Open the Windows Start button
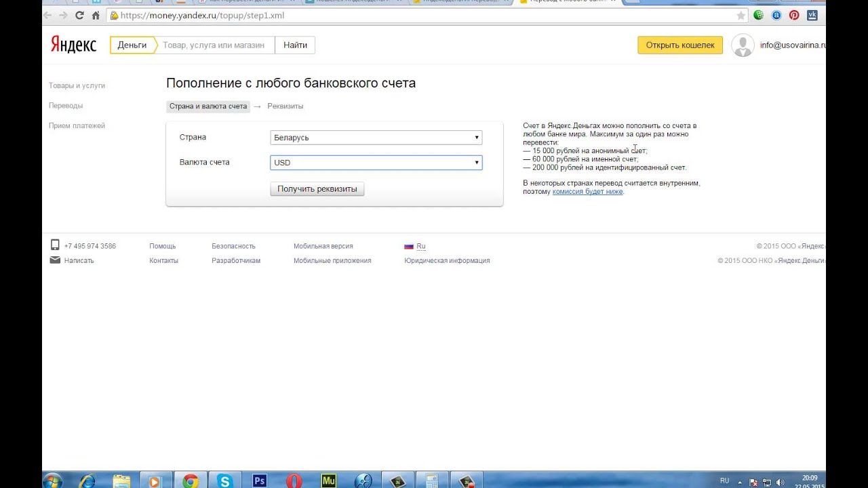This screenshot has width=868, height=488. coord(53,481)
